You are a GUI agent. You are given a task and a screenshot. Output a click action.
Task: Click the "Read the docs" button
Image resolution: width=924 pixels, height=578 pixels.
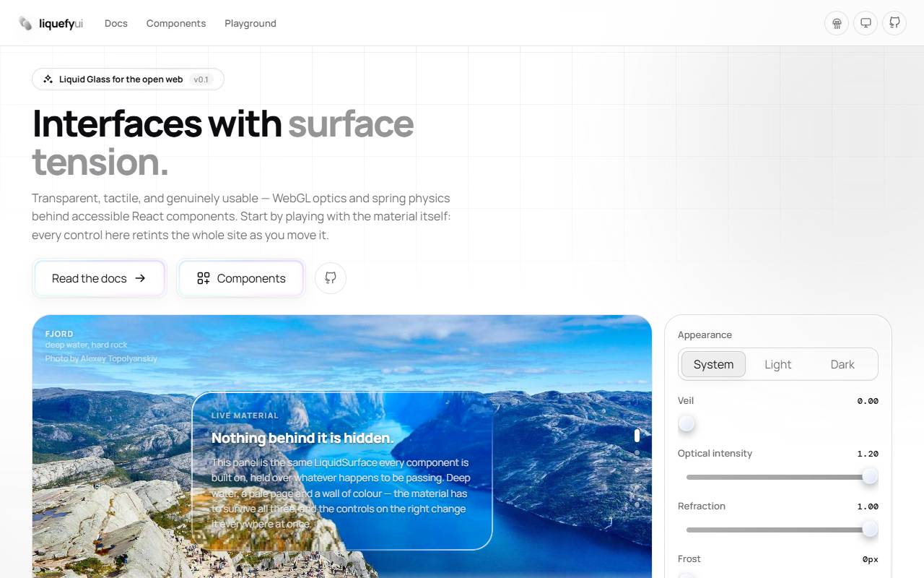(x=100, y=278)
